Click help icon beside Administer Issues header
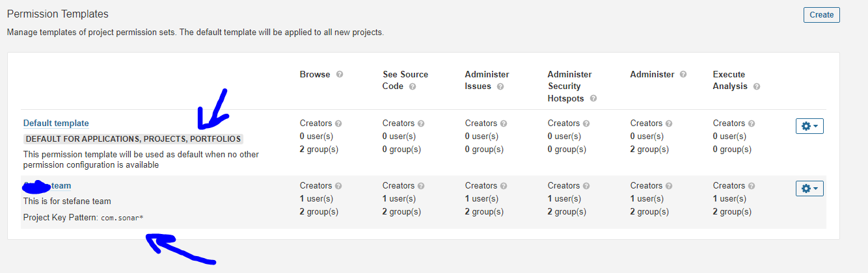868x273 pixels. point(500,86)
